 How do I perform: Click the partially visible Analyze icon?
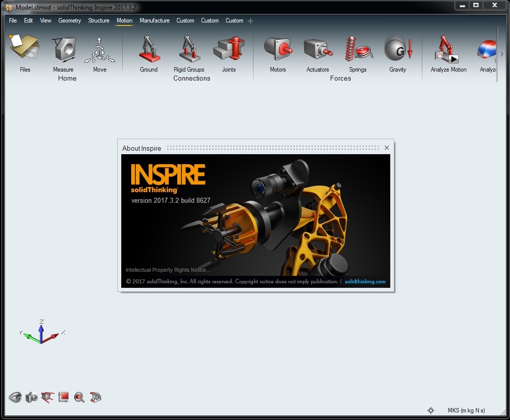pos(487,50)
